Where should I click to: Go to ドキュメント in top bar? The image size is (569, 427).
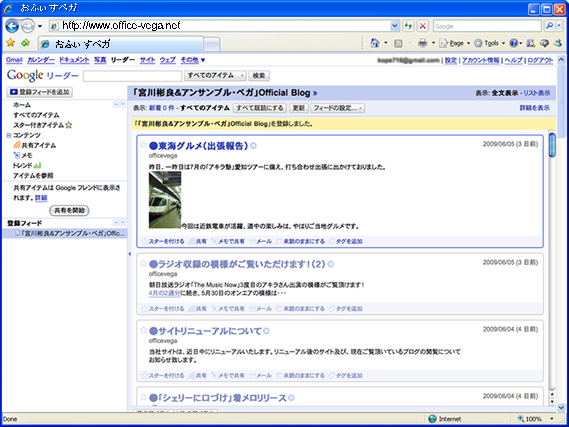click(x=74, y=60)
